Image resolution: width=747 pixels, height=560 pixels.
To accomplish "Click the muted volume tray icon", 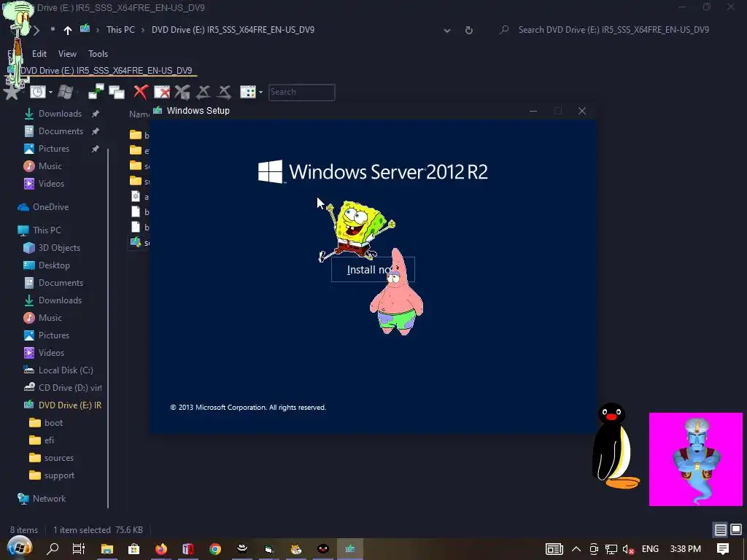I will [x=628, y=549].
